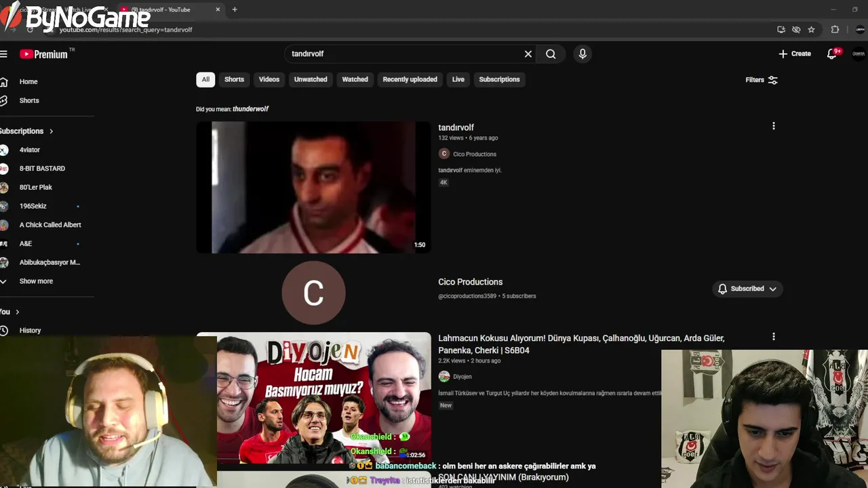Click the New badge on Diyojen video
The image size is (868, 488).
(446, 405)
